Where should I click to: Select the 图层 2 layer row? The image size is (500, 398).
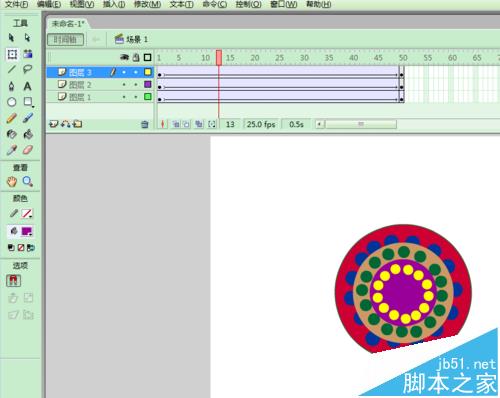pos(100,85)
